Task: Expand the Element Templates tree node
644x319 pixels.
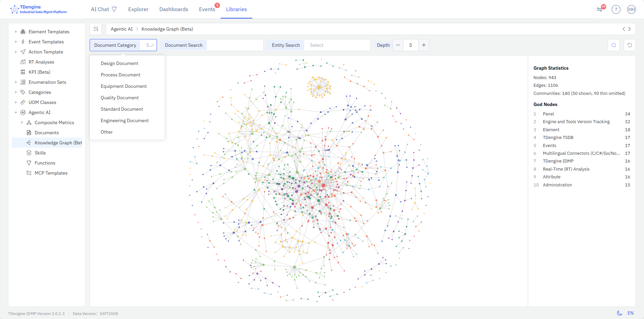Action: click(16, 32)
